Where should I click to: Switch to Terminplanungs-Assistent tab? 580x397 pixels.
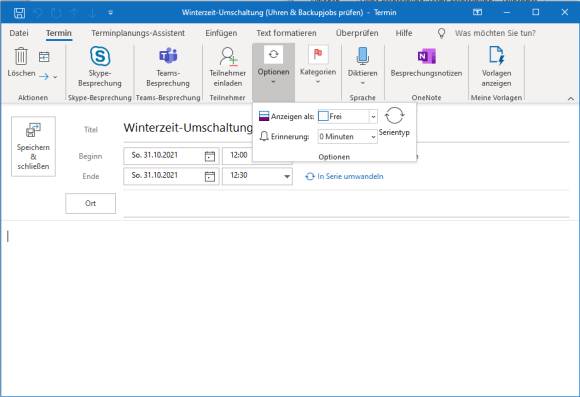point(138,33)
